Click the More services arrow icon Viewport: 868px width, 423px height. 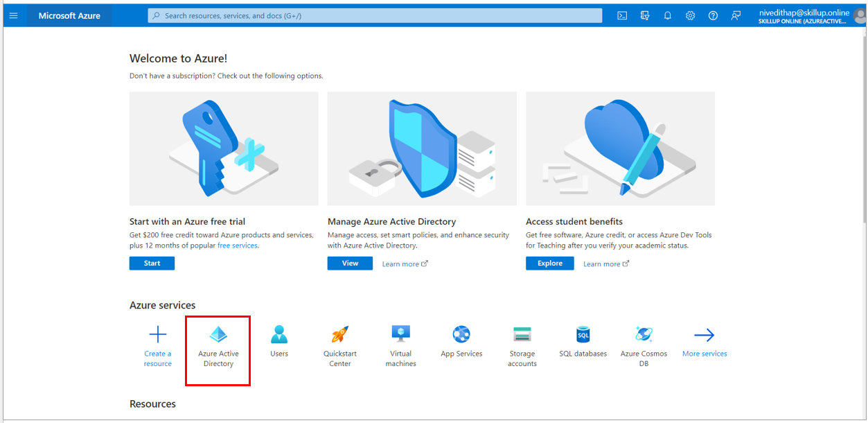(705, 336)
